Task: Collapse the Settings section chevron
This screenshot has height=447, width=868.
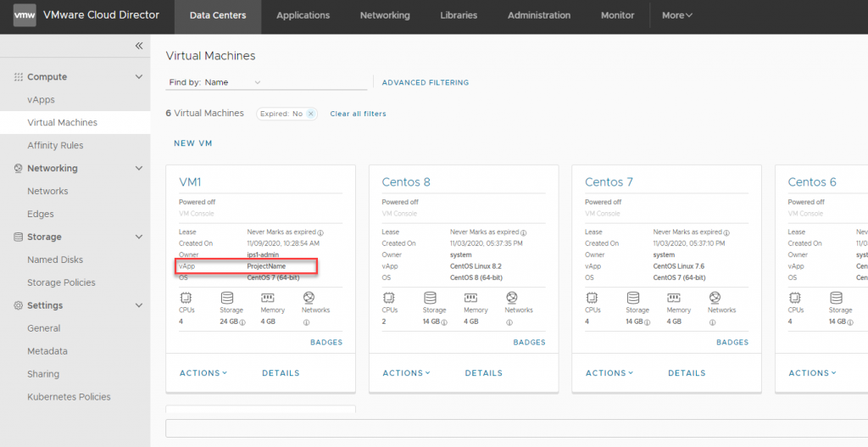Action: pyautogui.click(x=139, y=305)
